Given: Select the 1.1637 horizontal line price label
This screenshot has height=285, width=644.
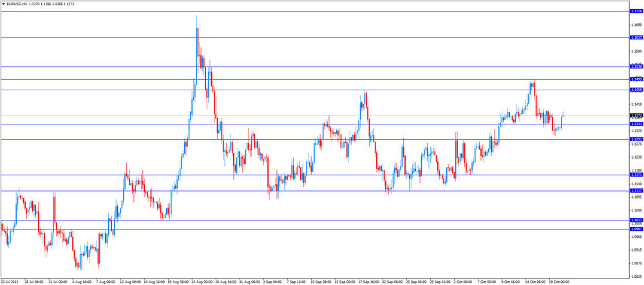Looking at the screenshot, I should [636, 37].
